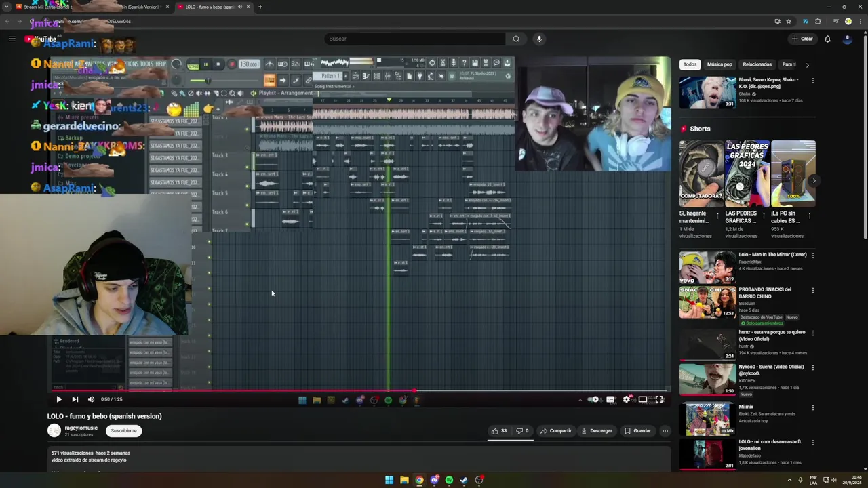868x488 pixels.
Task: Save video with the Guardar button
Action: click(x=637, y=430)
